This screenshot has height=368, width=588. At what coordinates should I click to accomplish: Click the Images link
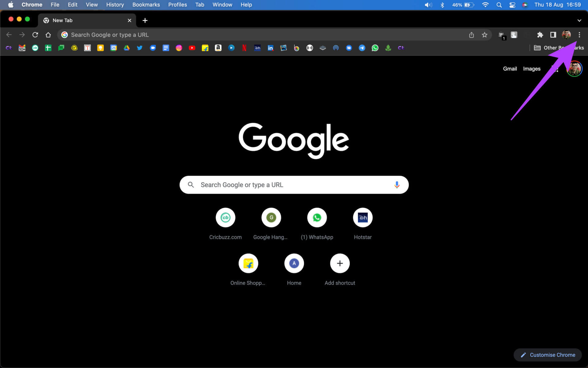(532, 69)
